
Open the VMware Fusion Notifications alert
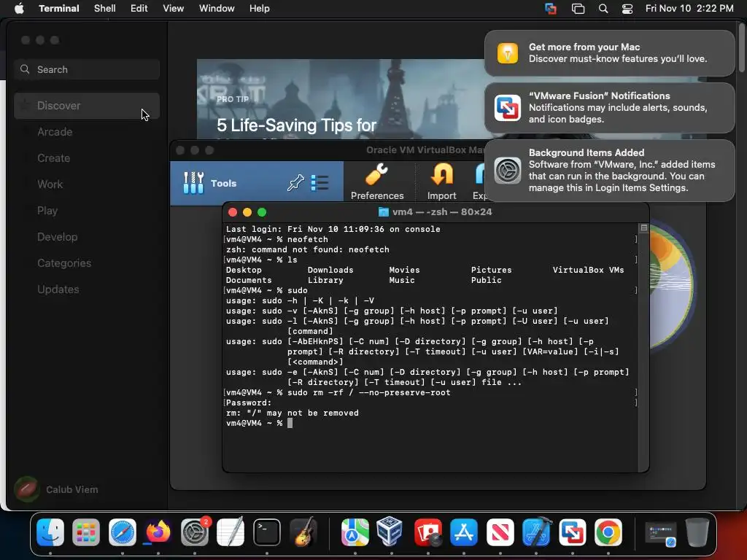[x=609, y=108]
